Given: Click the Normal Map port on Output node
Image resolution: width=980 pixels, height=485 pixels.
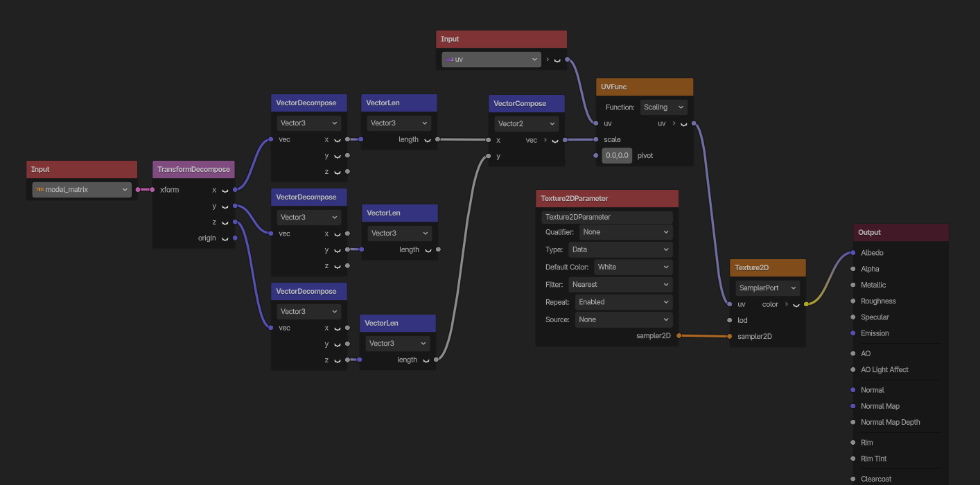Looking at the screenshot, I should point(853,406).
